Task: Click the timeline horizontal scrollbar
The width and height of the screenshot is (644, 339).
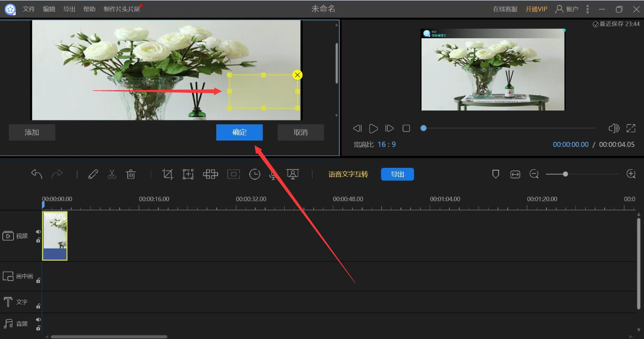Action: (x=109, y=337)
